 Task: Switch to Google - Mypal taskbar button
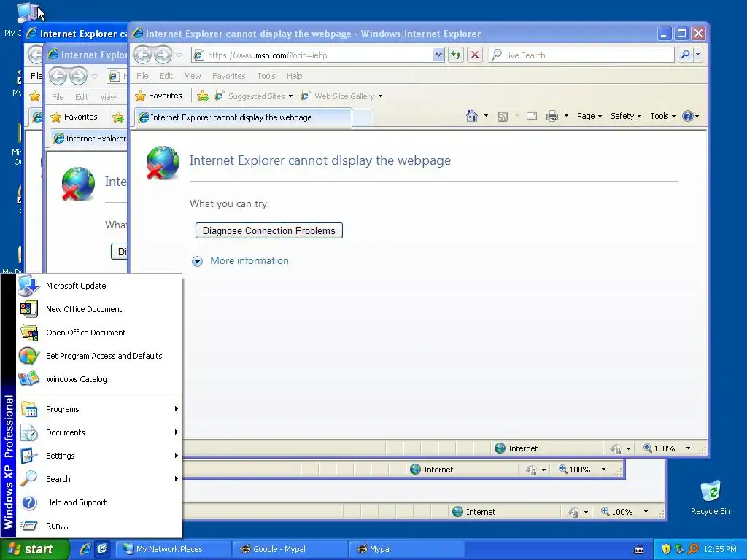coord(290,549)
